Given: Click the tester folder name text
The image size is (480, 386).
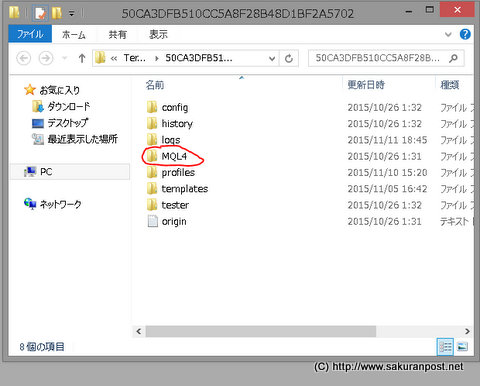Looking at the screenshot, I should (175, 205).
